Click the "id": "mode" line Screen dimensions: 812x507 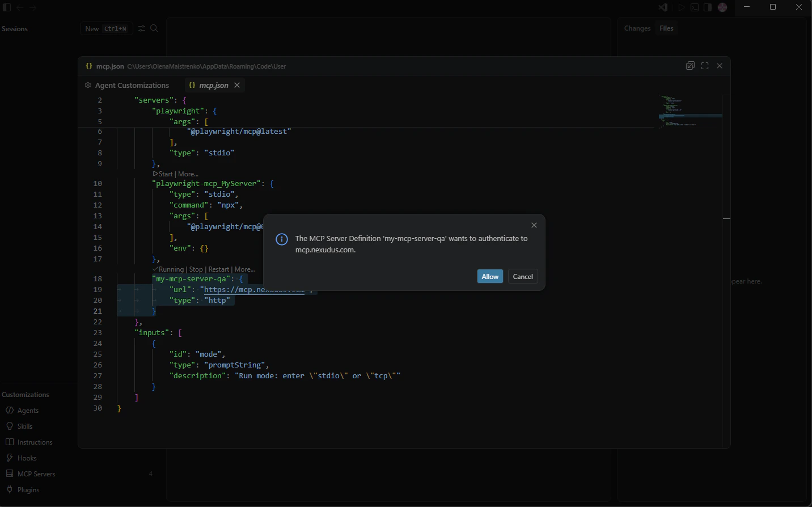[x=197, y=354]
